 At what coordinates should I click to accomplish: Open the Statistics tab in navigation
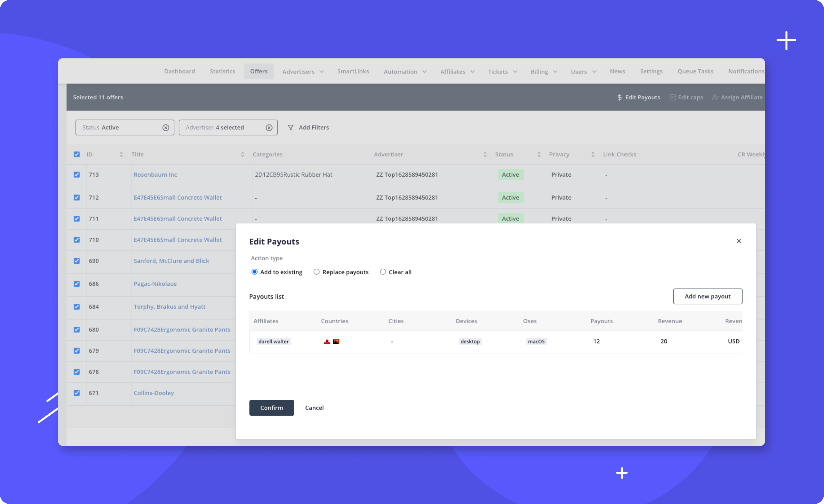[222, 71]
